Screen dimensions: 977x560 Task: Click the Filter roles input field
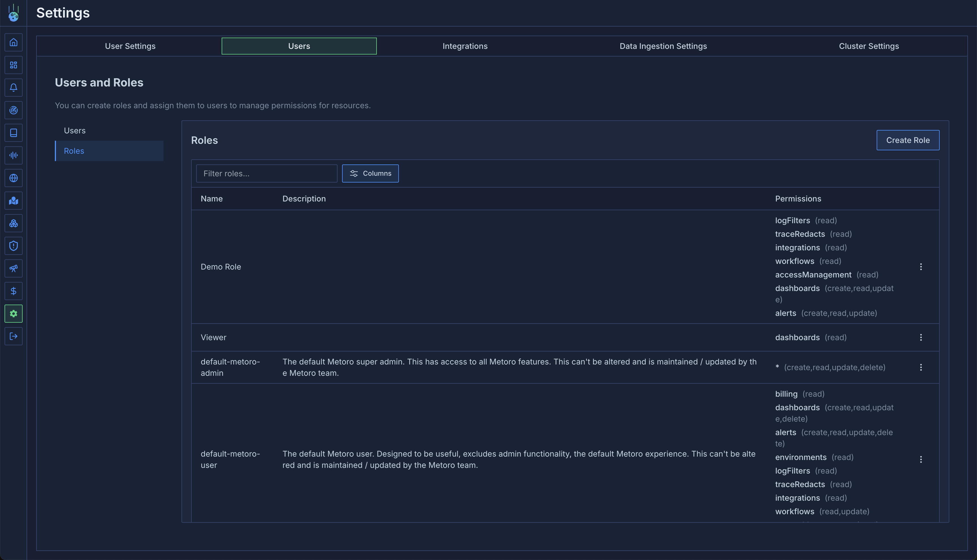pos(266,173)
